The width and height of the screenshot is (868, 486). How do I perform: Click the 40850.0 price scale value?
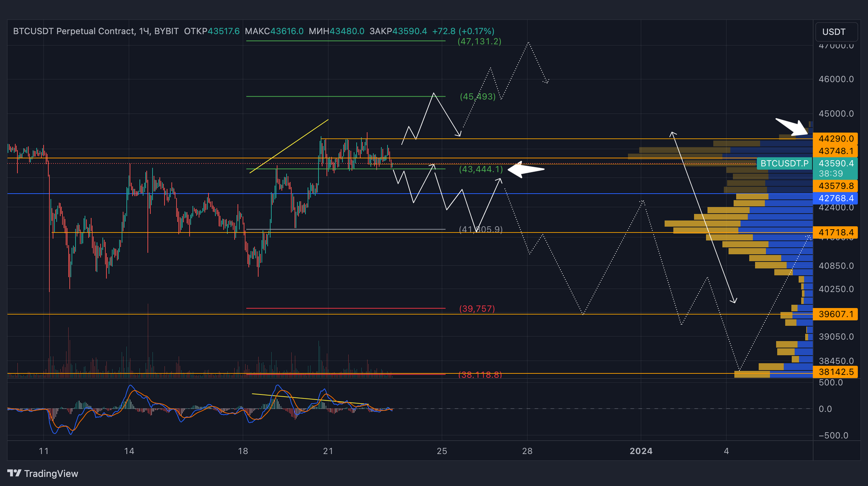coord(836,266)
